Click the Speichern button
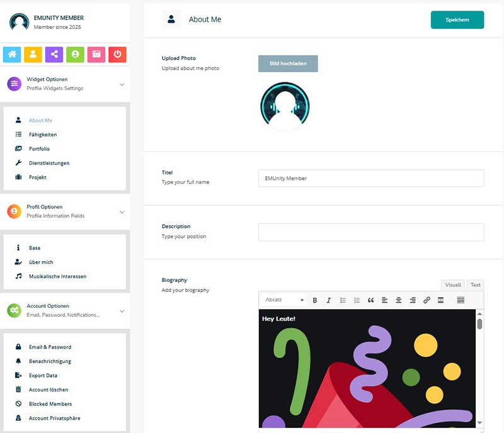This screenshot has height=433, width=504. coord(457,20)
